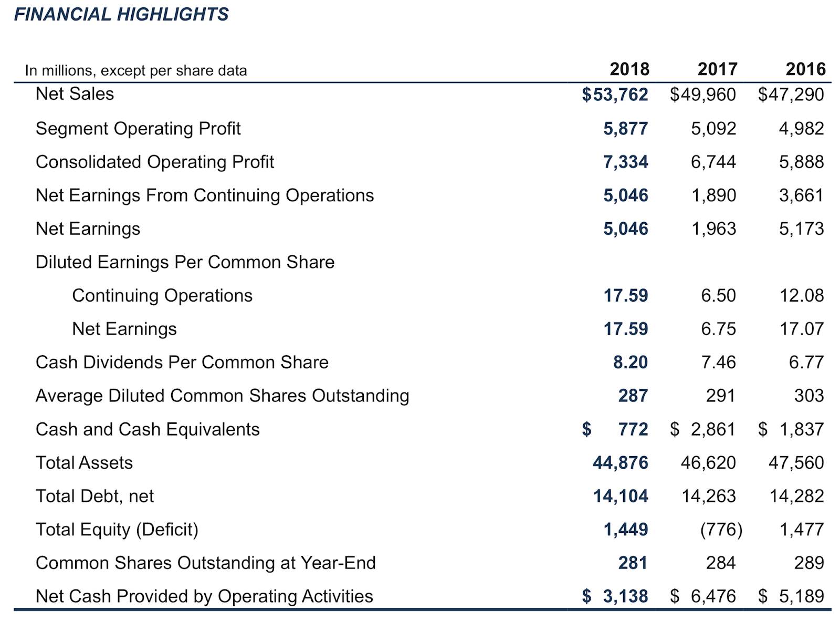Click Diluted Earnings Per Common Share label
Viewport: 840px width, 621px height.
tap(185, 262)
